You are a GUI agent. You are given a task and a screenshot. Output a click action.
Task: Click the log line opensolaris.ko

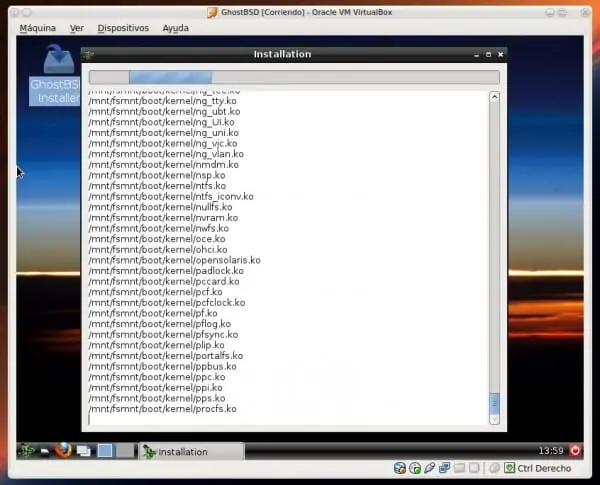point(174,260)
